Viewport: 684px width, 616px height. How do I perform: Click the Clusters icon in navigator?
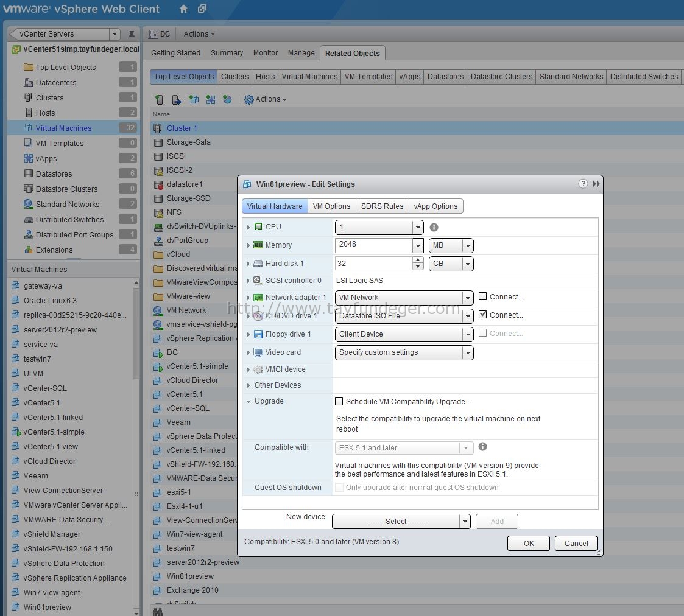pos(28,97)
